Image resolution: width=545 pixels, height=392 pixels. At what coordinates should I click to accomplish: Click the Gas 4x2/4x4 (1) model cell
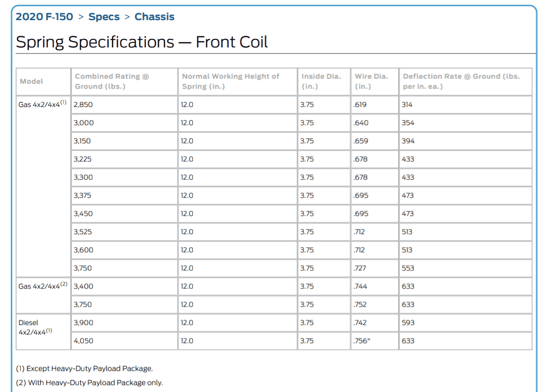click(43, 186)
